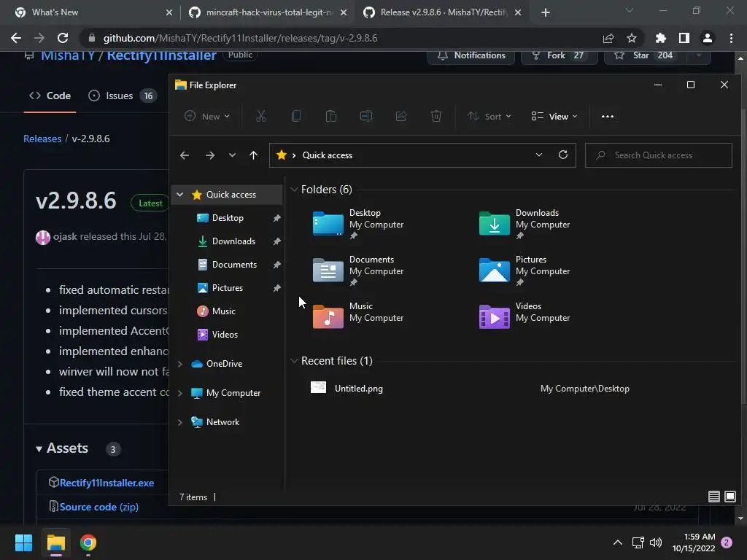Click the Copy icon in File Explorer toolbar

296,116
